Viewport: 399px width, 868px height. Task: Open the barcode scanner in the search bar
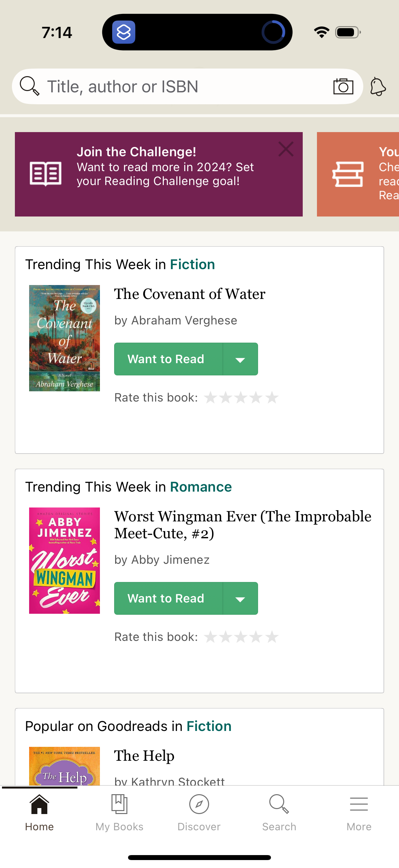point(343,86)
